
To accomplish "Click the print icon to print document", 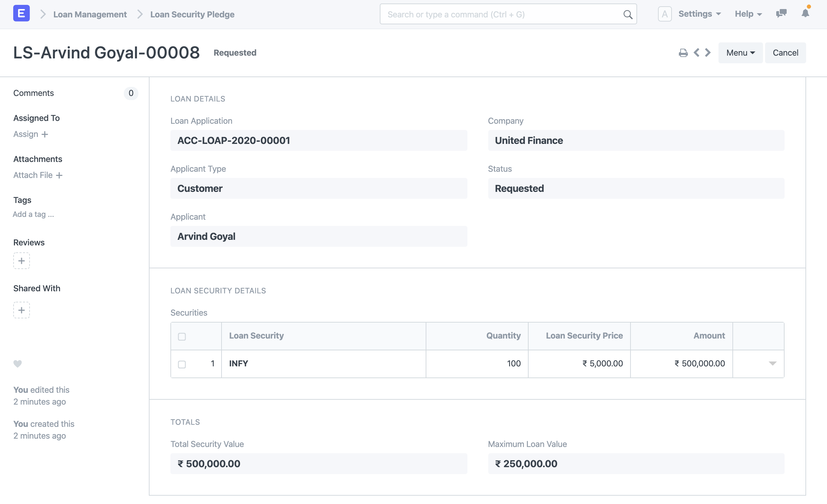I will [683, 52].
